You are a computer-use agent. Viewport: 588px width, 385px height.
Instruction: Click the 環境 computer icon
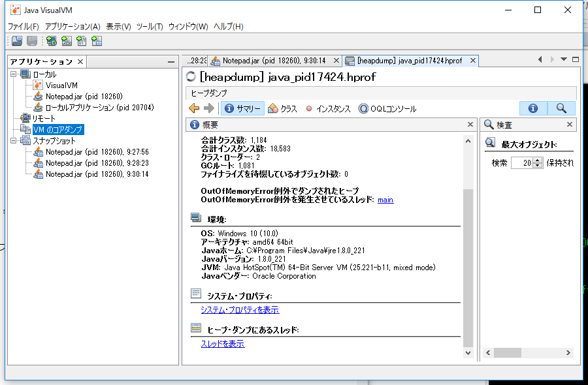point(196,217)
